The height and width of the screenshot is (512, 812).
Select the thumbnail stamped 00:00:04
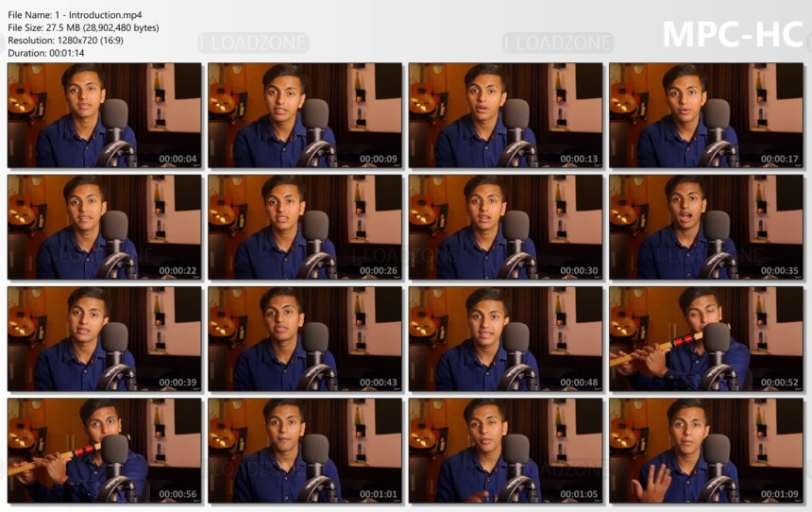(105, 115)
